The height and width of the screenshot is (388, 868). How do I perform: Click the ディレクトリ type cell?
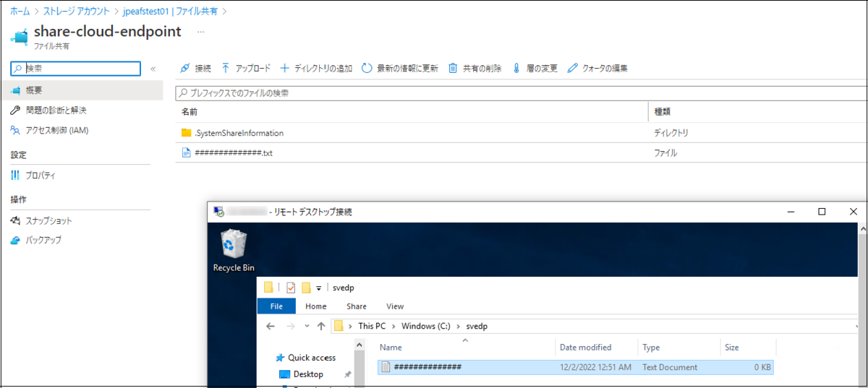[671, 133]
